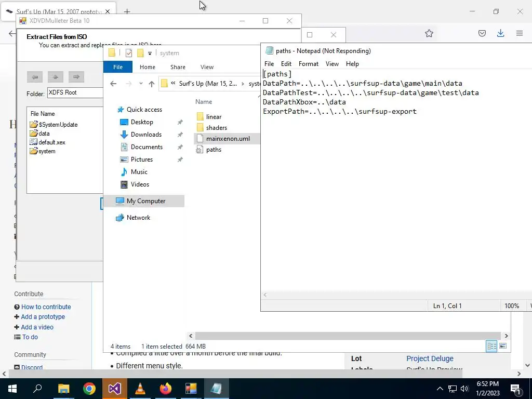This screenshot has height=399, width=532.
Task: Open Notepad View menu
Action: 332,64
